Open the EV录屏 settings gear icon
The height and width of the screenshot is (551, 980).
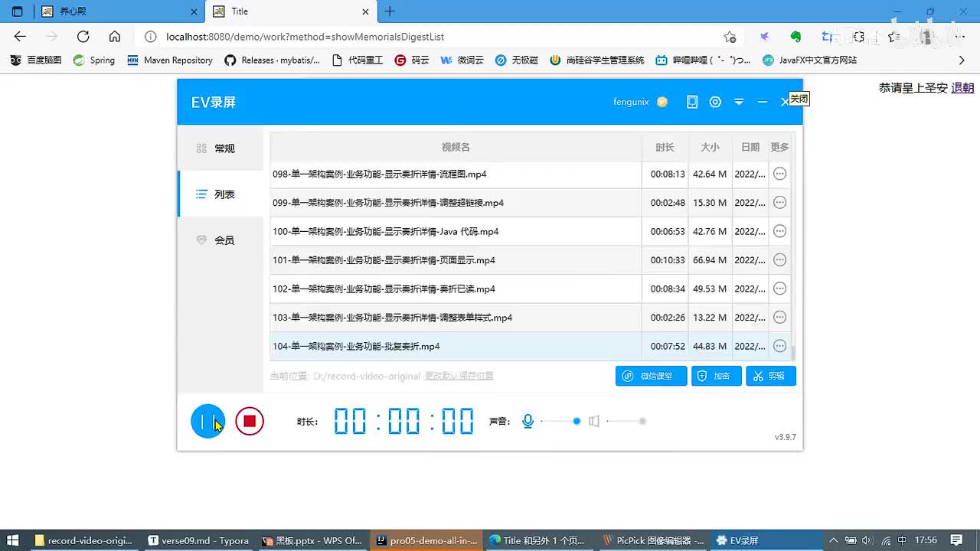click(x=715, y=102)
